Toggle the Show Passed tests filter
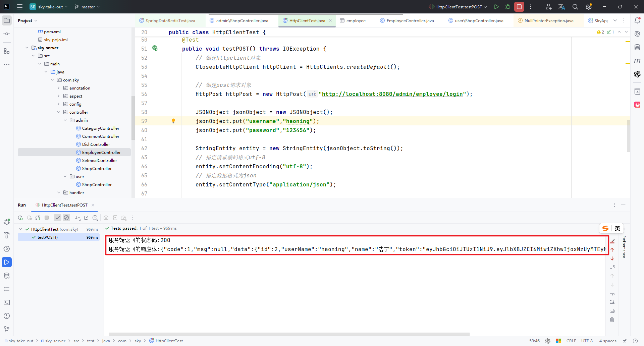The width and height of the screenshot is (644, 346). click(57, 218)
